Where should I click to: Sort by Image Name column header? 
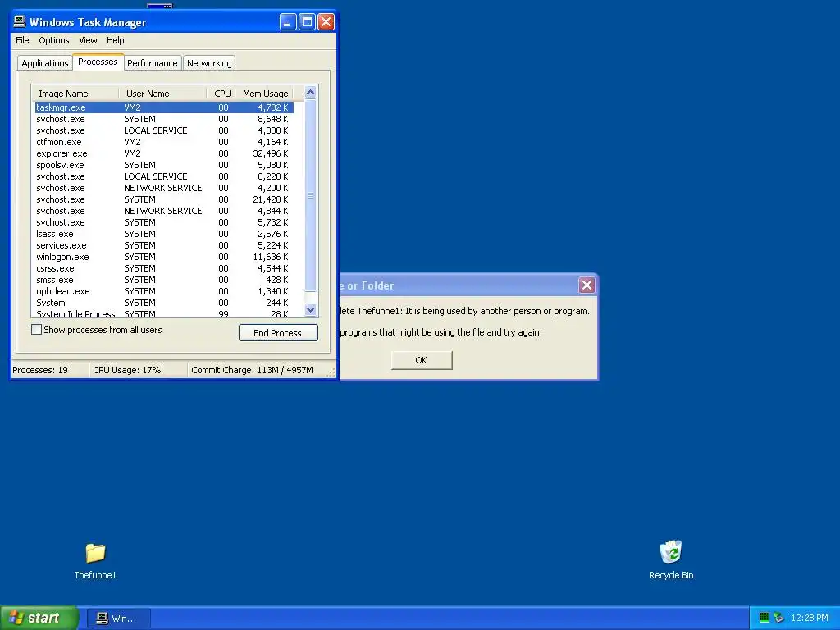tap(75, 94)
